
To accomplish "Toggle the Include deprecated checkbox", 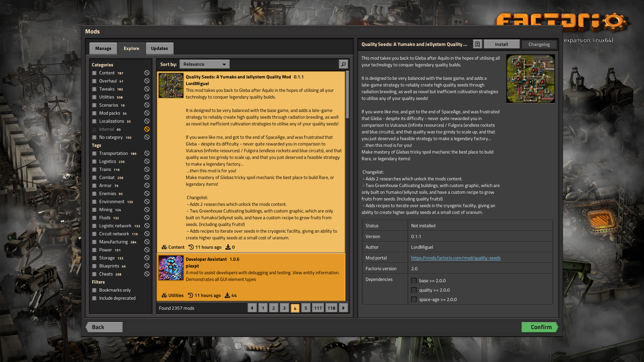I will coord(94,298).
